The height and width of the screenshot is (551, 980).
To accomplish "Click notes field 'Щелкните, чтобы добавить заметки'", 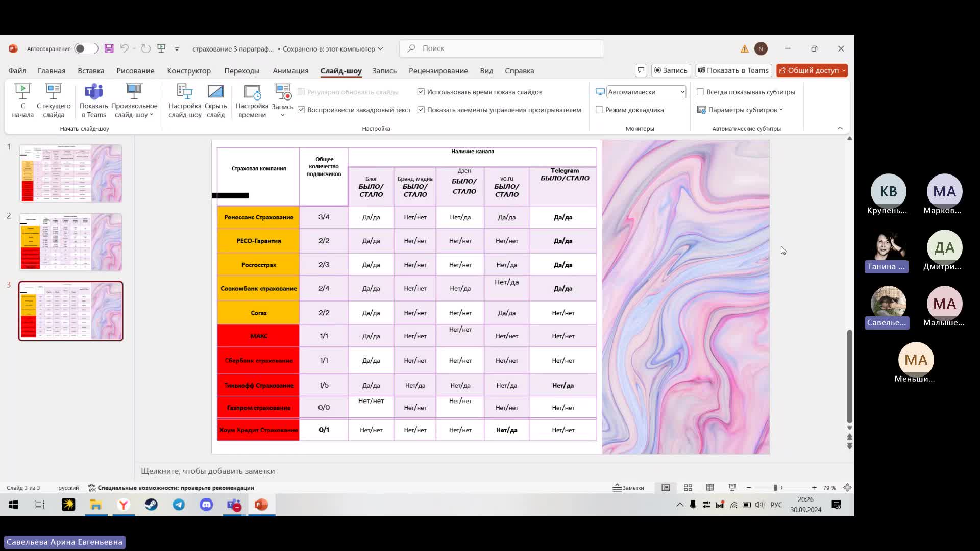I will click(208, 471).
